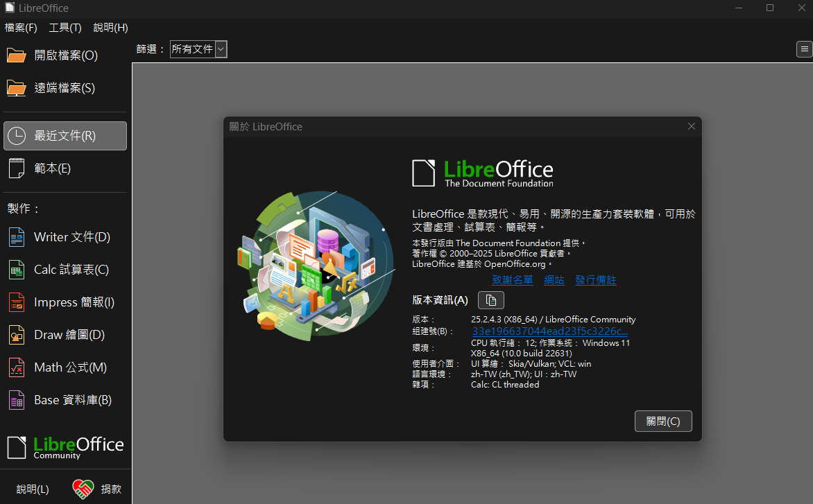This screenshot has height=504, width=813.
Task: Click the Calc spreadsheet icon
Action: 17,270
